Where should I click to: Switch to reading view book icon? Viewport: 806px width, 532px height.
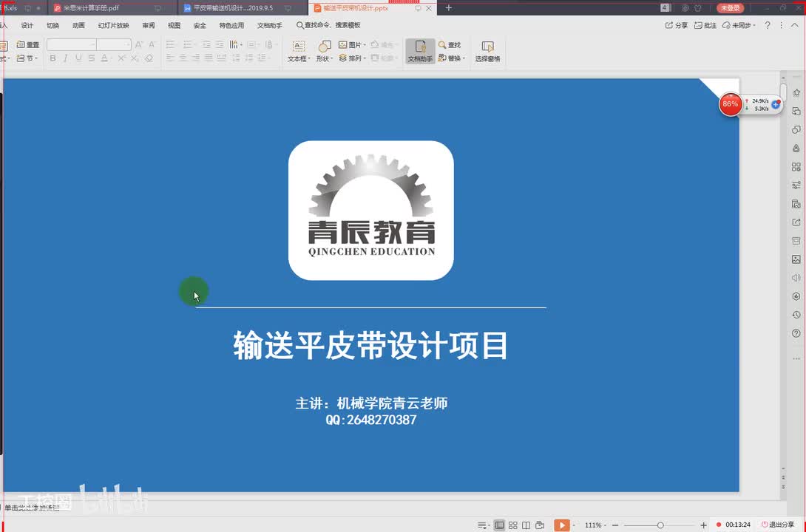pos(526,525)
